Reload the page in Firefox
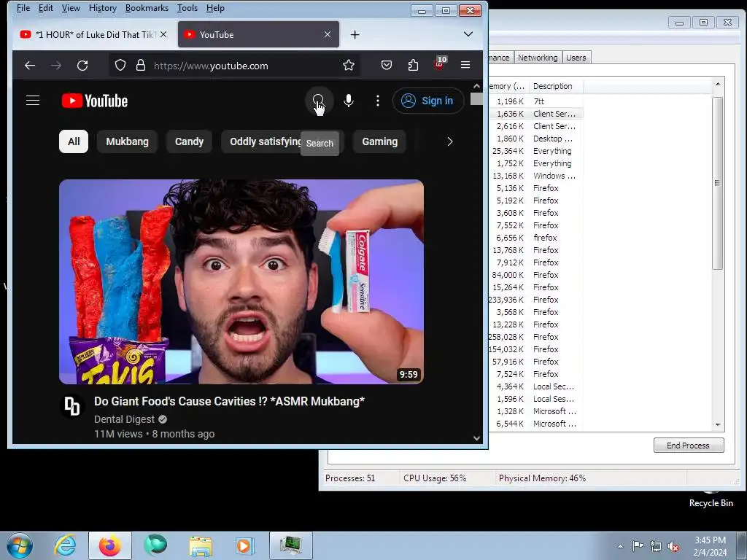 pyautogui.click(x=82, y=65)
